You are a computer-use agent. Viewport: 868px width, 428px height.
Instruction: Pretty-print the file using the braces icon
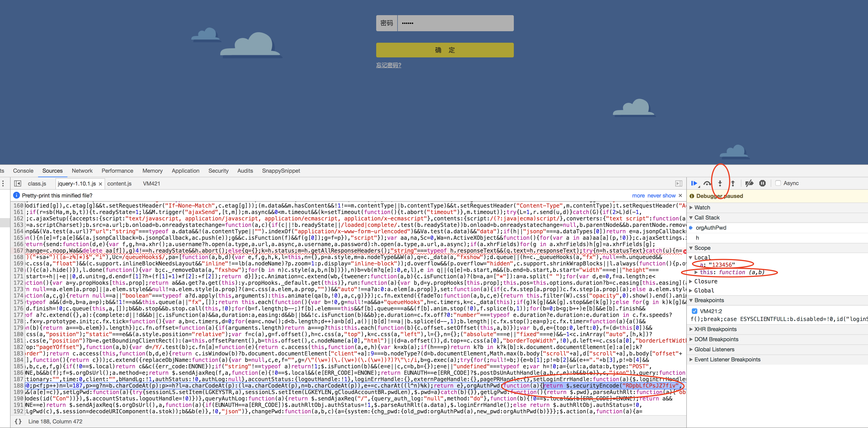pos(18,421)
